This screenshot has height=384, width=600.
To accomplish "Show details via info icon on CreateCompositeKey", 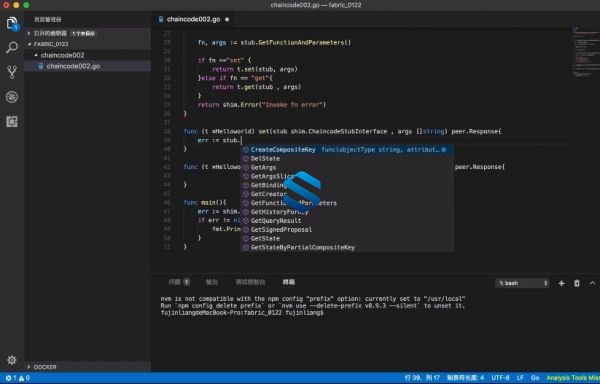I will pyautogui.click(x=444, y=150).
